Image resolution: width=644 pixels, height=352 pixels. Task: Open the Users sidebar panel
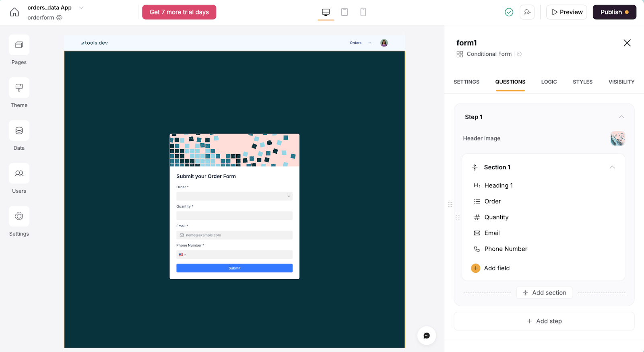pyautogui.click(x=19, y=179)
